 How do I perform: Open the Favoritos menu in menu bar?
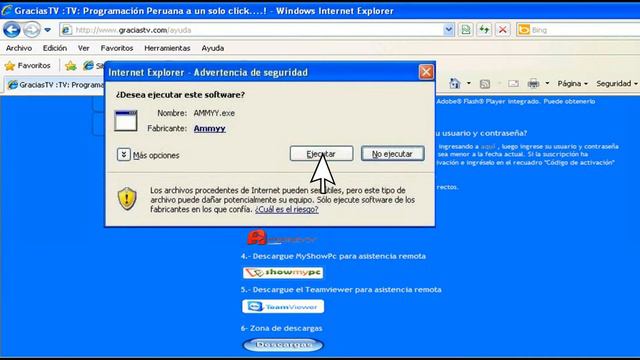coord(117,48)
